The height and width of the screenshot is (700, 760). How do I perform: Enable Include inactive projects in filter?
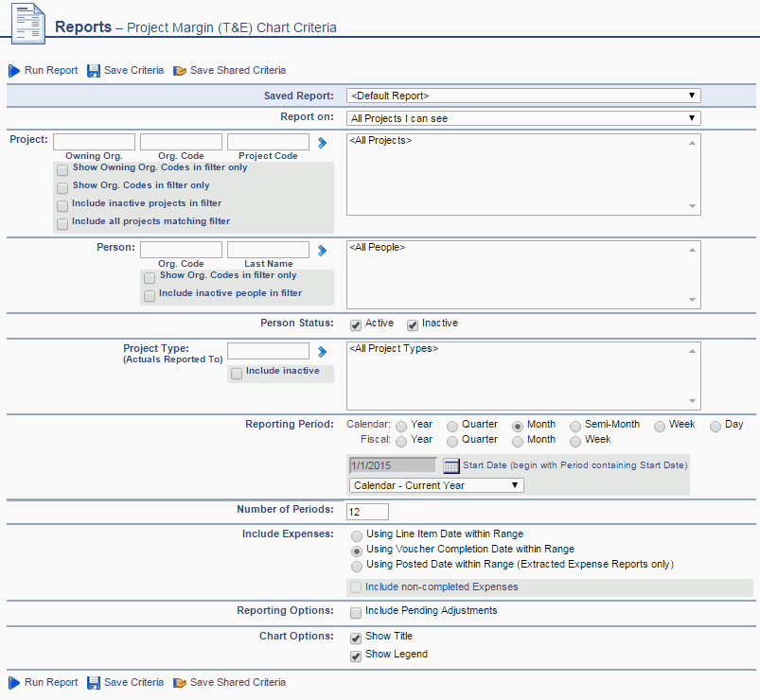coord(62,205)
